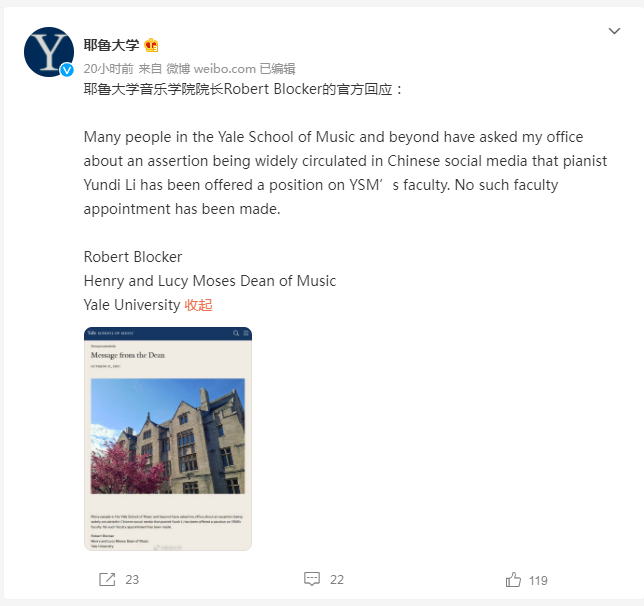Click the 20小时前 timestamp link
The height and width of the screenshot is (606, 644).
108,69
